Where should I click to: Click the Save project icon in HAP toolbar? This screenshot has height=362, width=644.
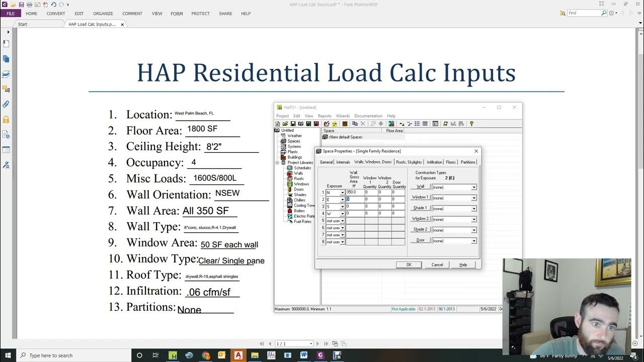coord(293,124)
